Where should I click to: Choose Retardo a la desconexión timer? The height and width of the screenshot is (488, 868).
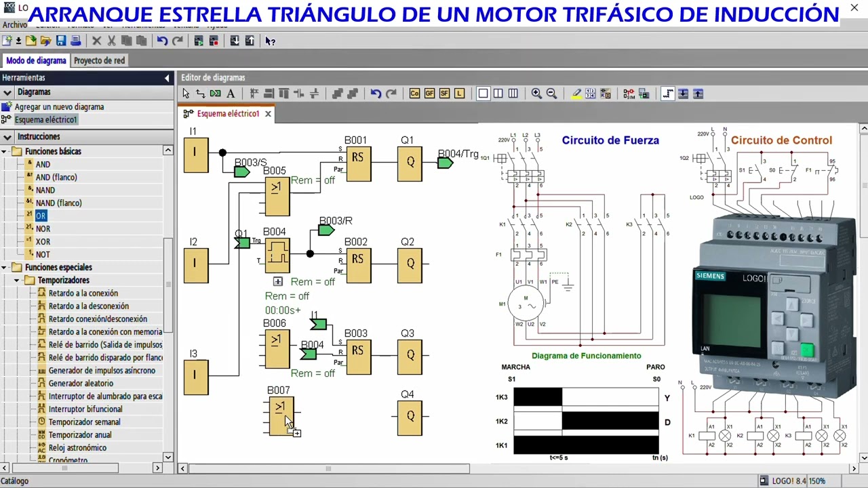pos(88,306)
